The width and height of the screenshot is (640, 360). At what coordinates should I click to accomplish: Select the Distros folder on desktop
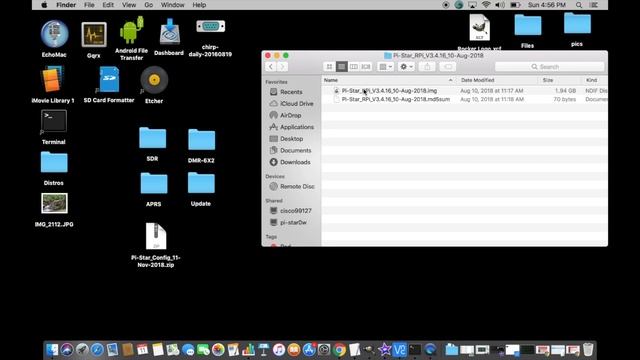[54, 162]
